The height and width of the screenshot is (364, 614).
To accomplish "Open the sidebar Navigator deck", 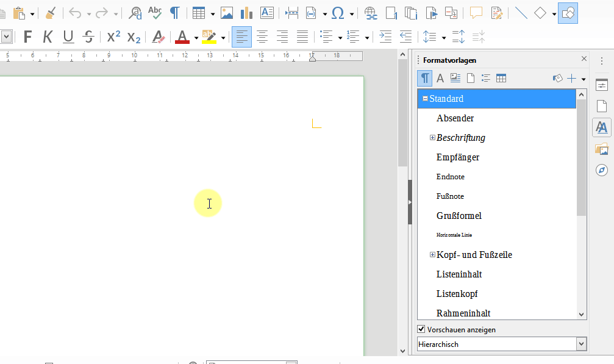I will point(602,170).
